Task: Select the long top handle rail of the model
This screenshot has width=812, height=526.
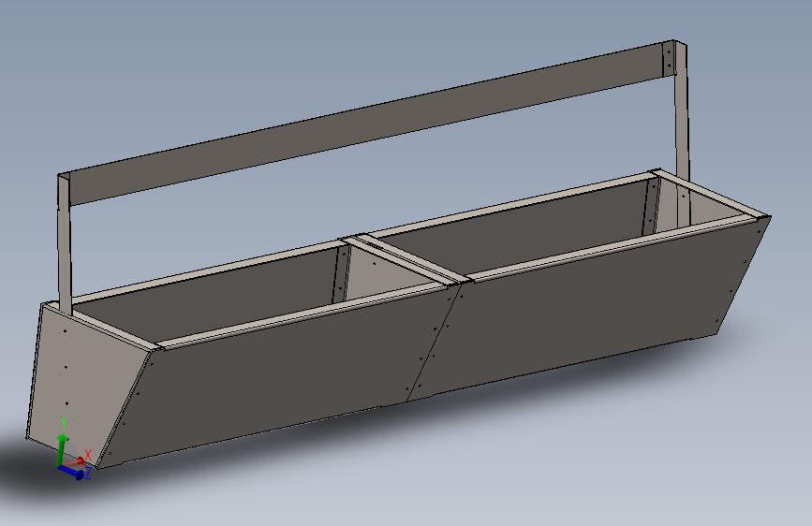Action: click(x=368, y=123)
